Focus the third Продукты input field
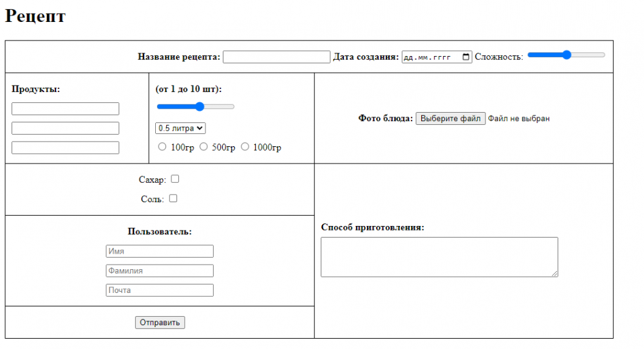644x349 pixels. pos(65,147)
